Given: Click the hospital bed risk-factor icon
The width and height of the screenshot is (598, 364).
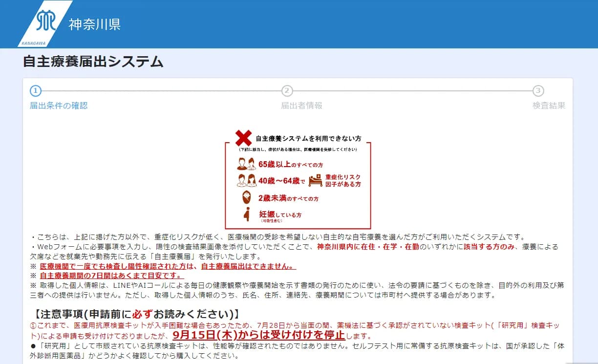Looking at the screenshot, I should [316, 180].
